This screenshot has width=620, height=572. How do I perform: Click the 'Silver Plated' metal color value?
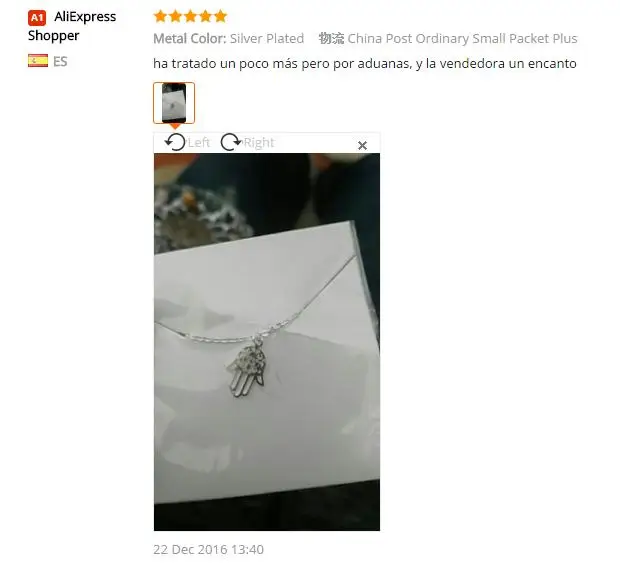pos(267,38)
